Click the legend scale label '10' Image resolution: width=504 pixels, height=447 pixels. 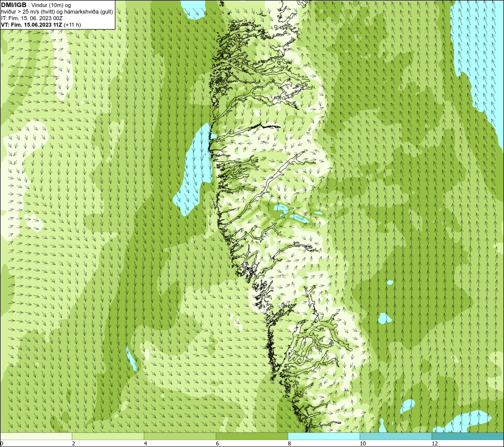[363, 444]
